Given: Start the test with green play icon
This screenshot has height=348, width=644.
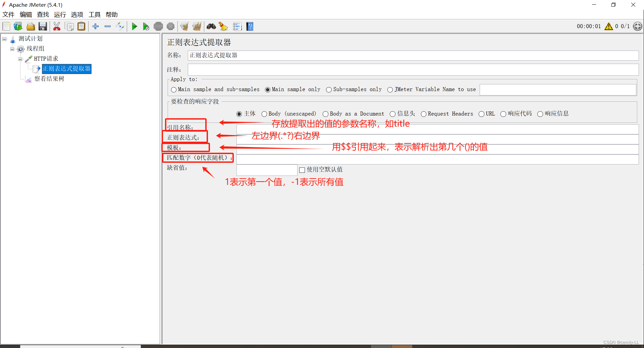Looking at the screenshot, I should click(x=134, y=26).
